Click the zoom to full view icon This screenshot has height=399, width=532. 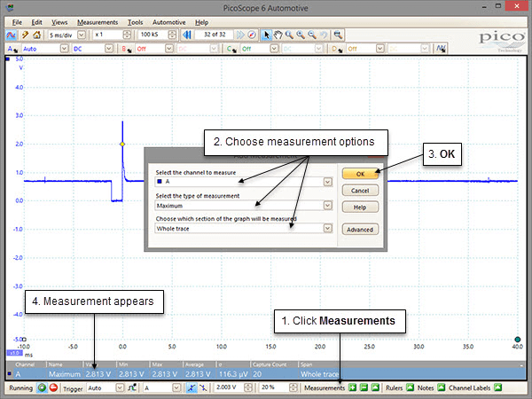pyautogui.click(x=337, y=35)
